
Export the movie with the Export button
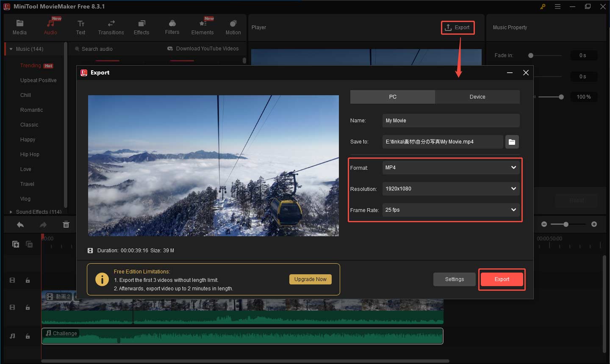point(502,279)
